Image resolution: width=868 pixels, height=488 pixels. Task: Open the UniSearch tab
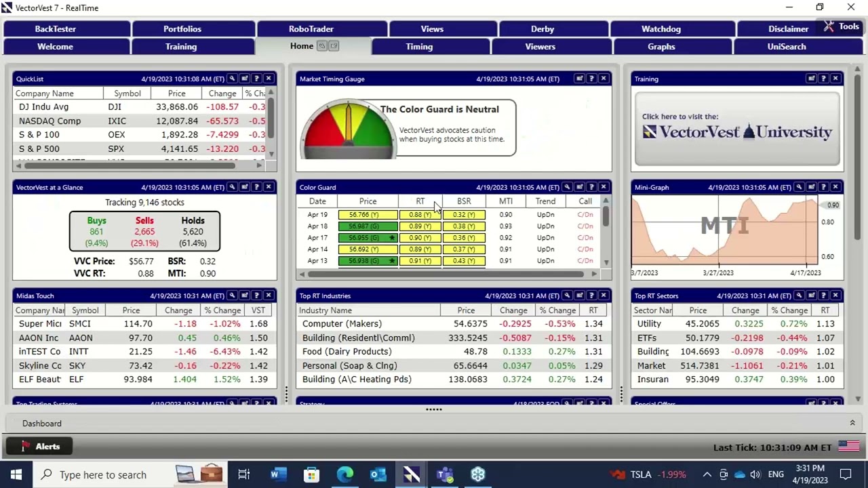[x=797, y=47]
